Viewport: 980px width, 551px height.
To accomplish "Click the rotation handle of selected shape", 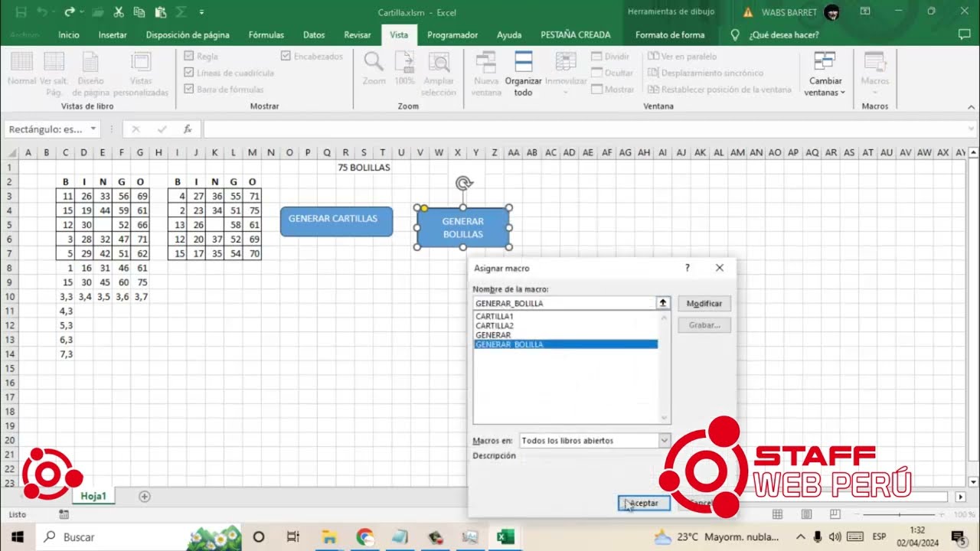I will coord(463,183).
